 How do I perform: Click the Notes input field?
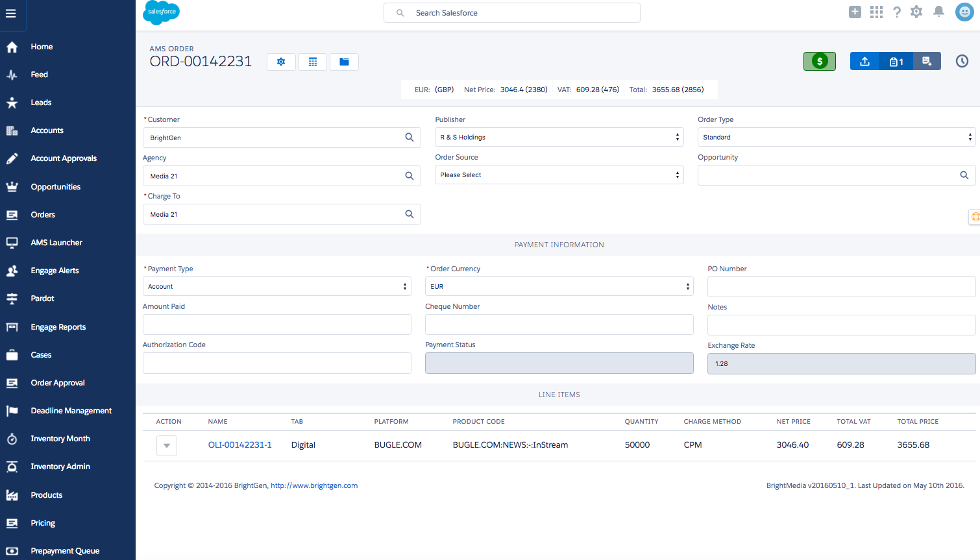click(x=842, y=325)
